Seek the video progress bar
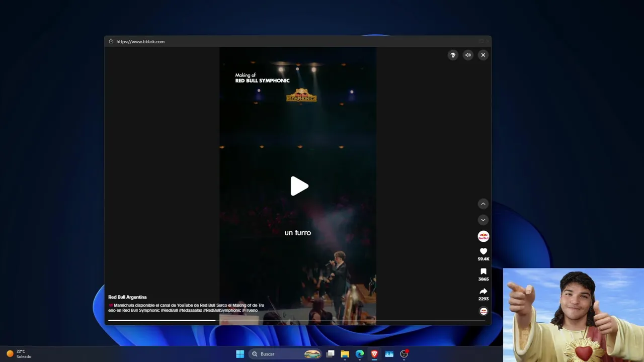The image size is (644, 362). (x=297, y=320)
